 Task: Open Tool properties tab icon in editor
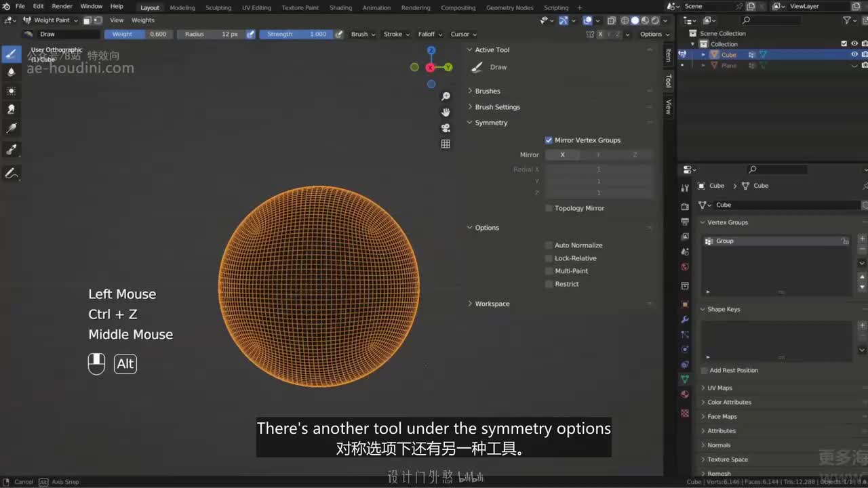click(685, 188)
